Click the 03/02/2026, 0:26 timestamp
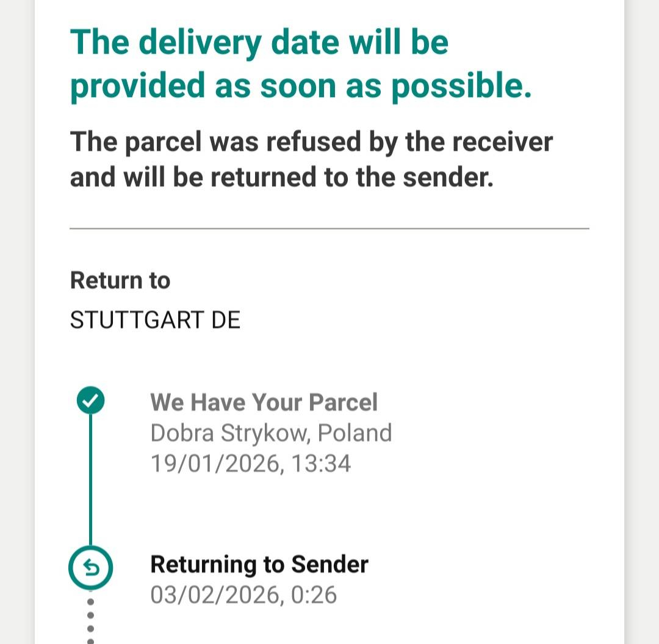This screenshot has width=659, height=644. click(x=243, y=595)
